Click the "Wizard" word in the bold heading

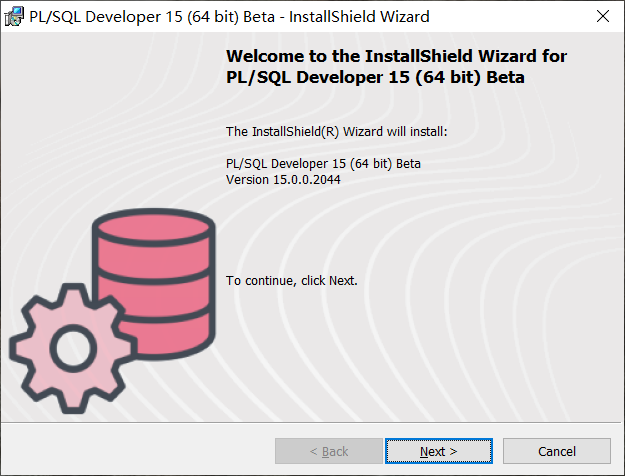507,56
